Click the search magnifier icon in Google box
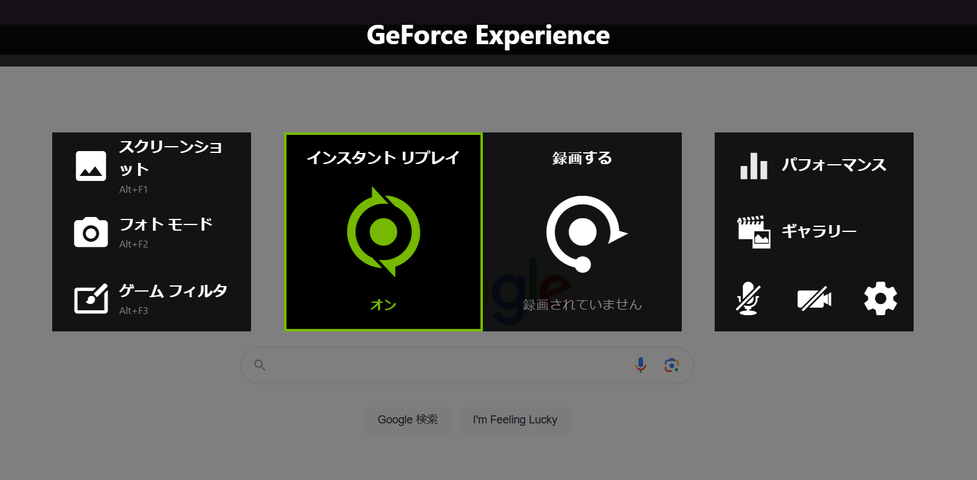 [x=260, y=365]
